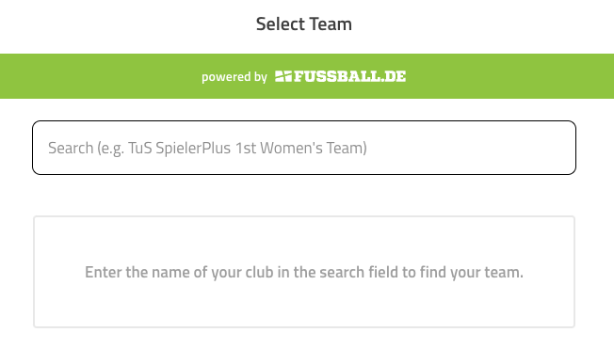The image size is (614, 364).
Task: Click the ".DE" ending of the logo
Action: 393,76
